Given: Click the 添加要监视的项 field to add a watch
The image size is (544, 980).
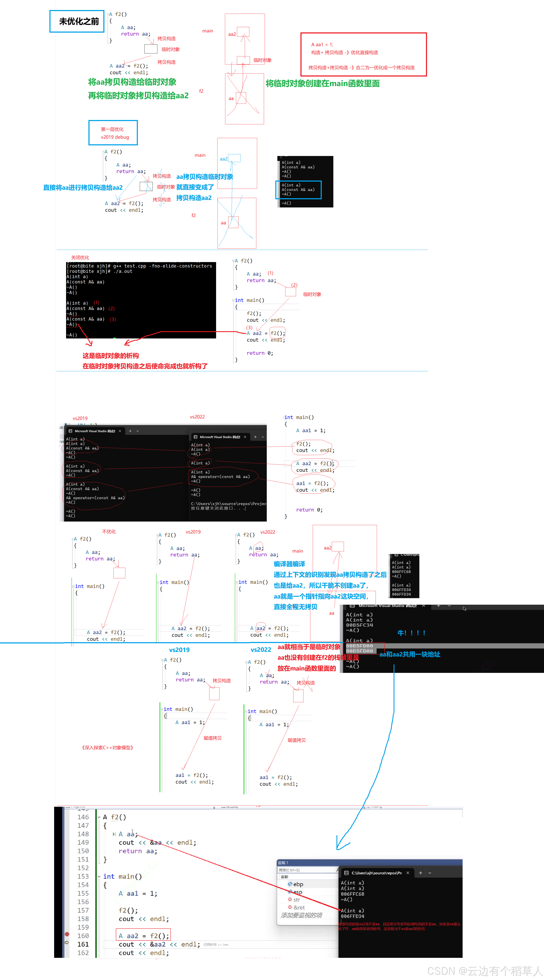Looking at the screenshot, I should click(x=301, y=915).
